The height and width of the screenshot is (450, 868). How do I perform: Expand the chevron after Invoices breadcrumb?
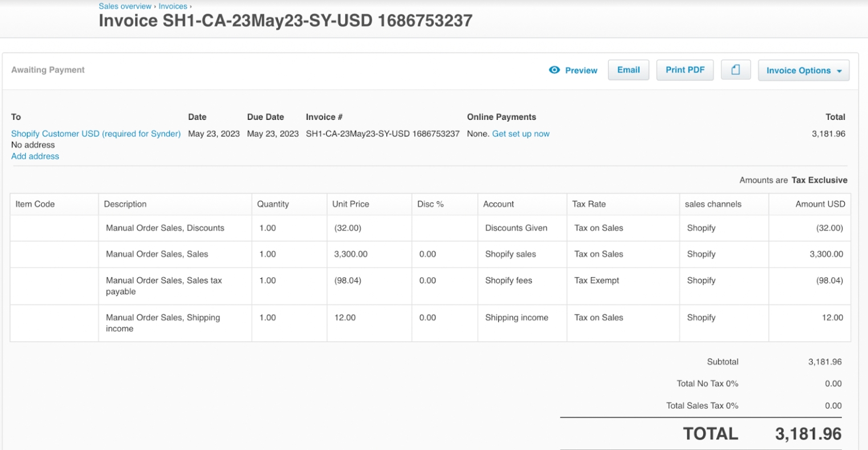189,6
